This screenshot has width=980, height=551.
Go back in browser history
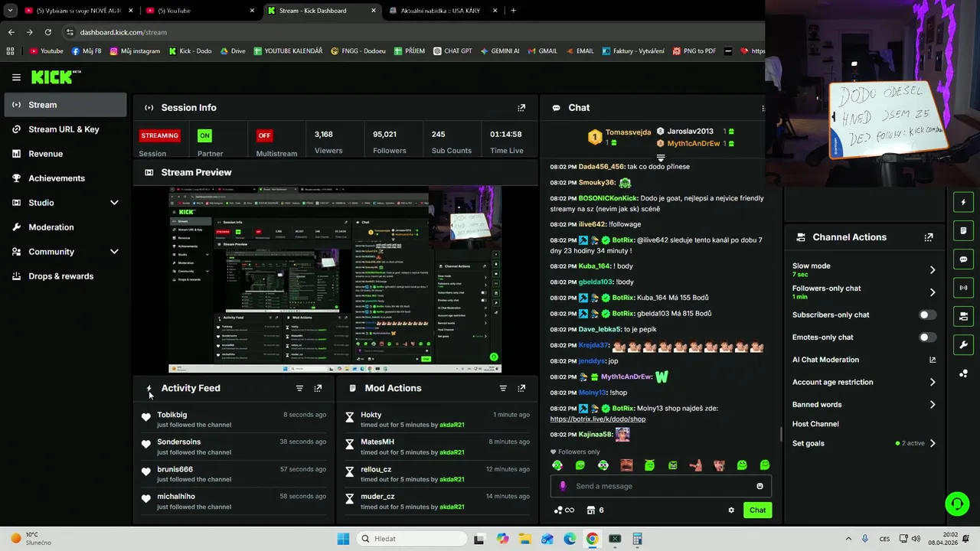11,32
